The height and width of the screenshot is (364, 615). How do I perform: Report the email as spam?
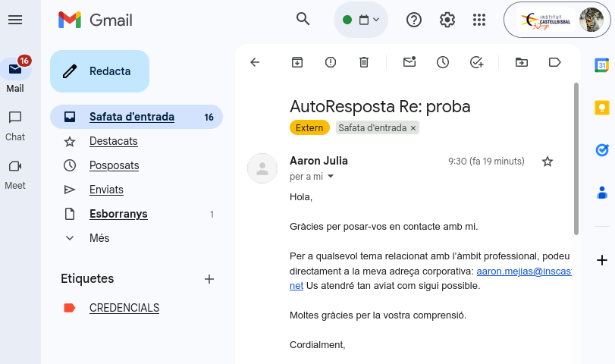point(331,62)
